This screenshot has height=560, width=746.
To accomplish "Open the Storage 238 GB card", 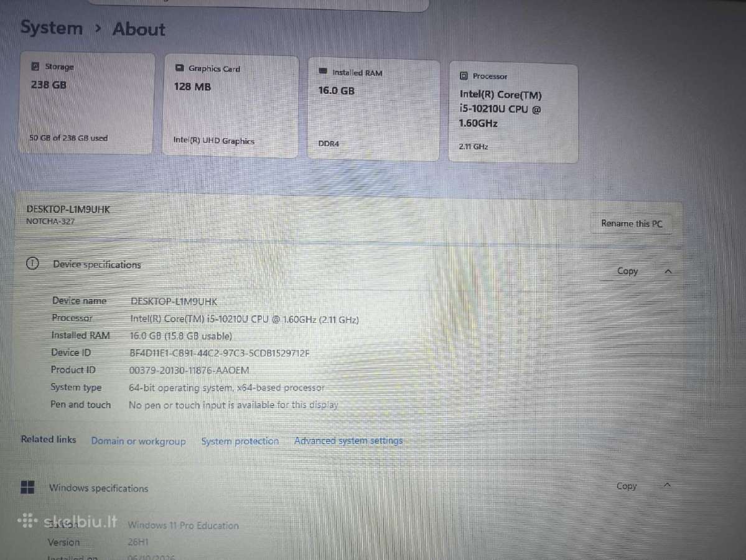I will pos(87,103).
